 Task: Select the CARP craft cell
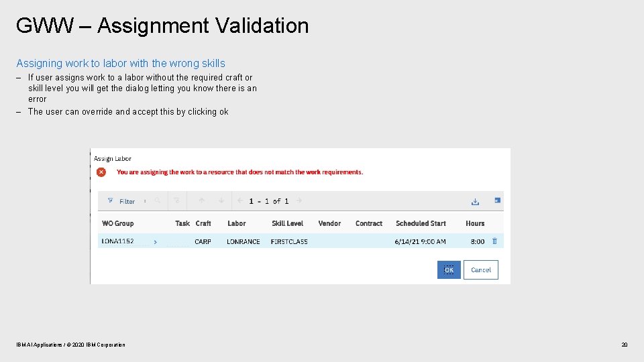pos(203,242)
